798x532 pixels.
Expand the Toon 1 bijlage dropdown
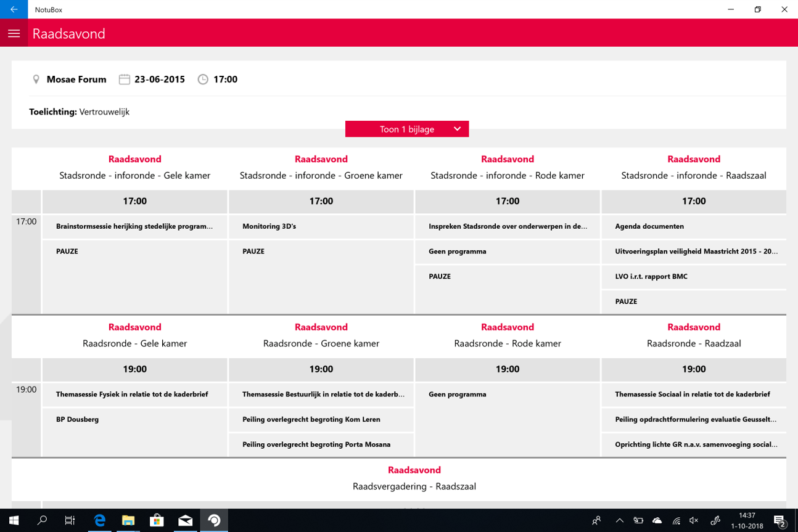tap(407, 129)
